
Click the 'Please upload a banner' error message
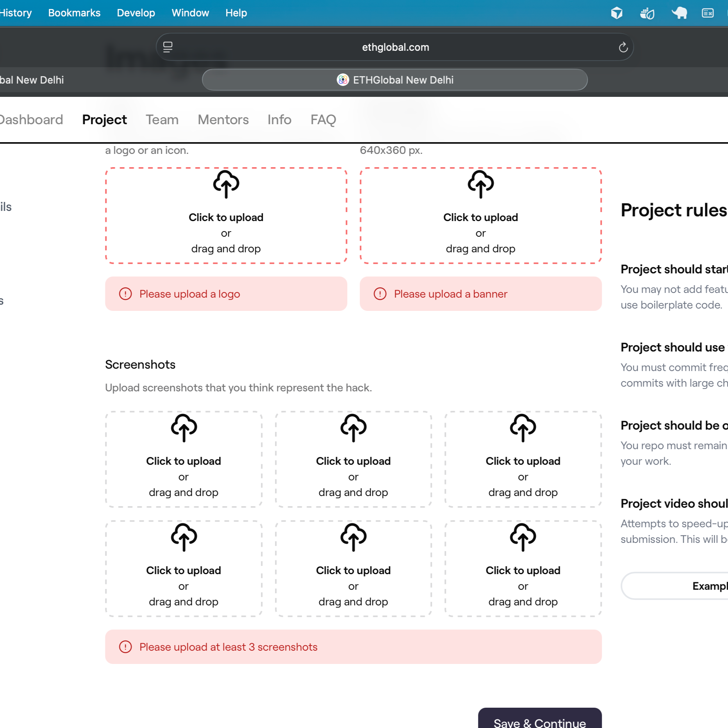coord(481,294)
